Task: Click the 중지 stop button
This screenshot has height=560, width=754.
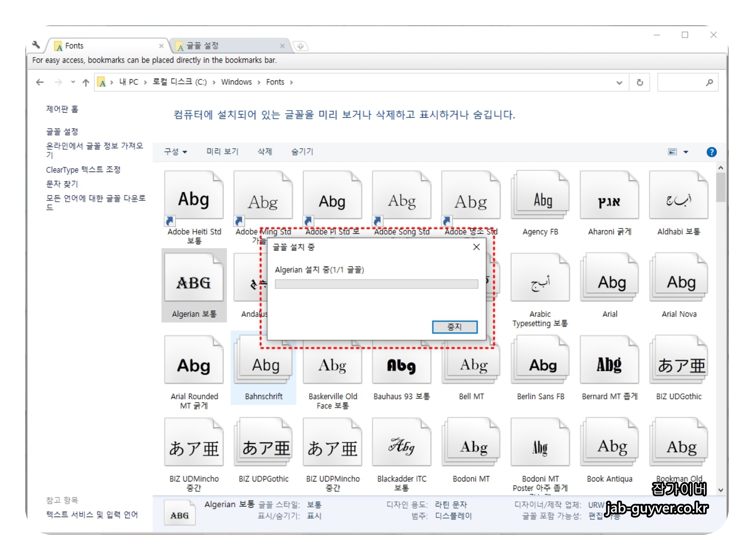Action: click(x=454, y=327)
